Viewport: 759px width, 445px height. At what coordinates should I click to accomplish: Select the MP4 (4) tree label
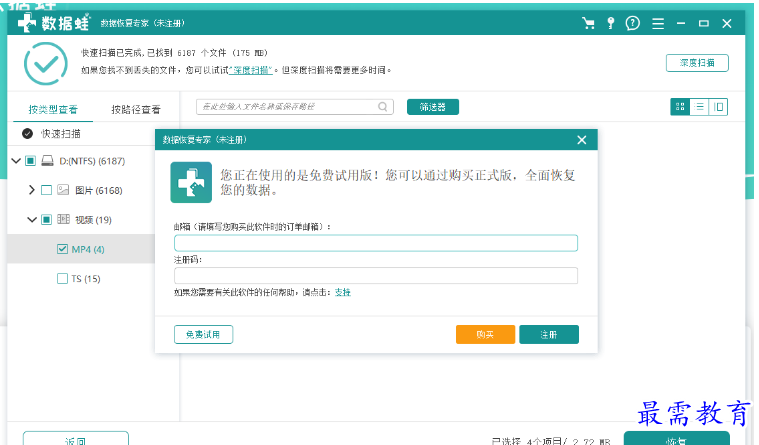(88, 249)
